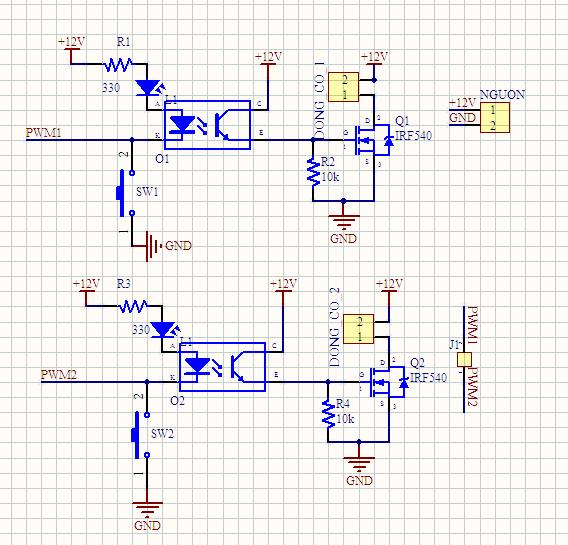Select the SW2 push button switch

(x=141, y=435)
